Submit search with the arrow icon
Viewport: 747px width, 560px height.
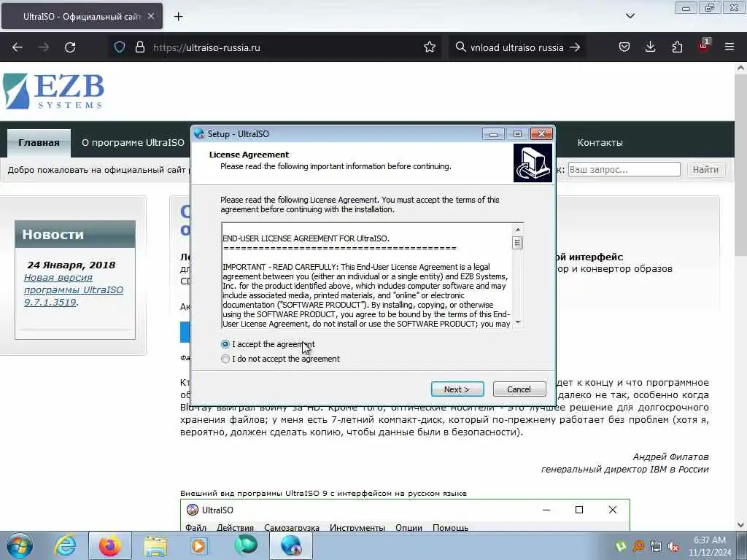point(575,47)
